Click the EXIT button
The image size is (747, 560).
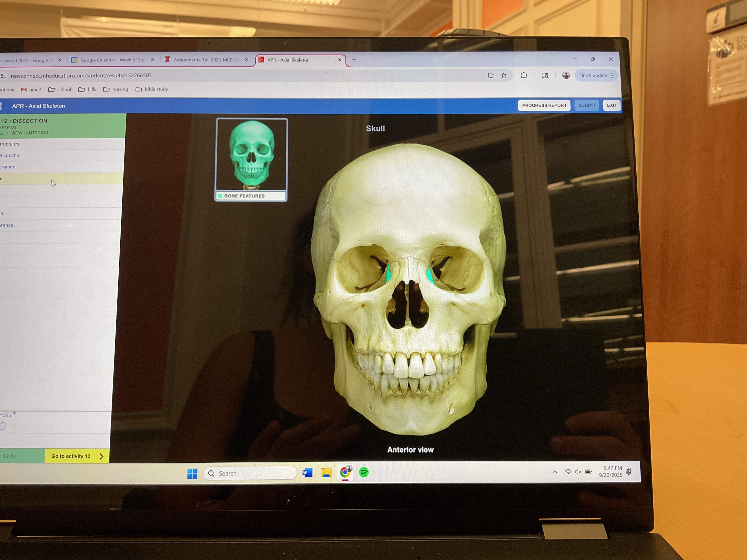point(612,105)
